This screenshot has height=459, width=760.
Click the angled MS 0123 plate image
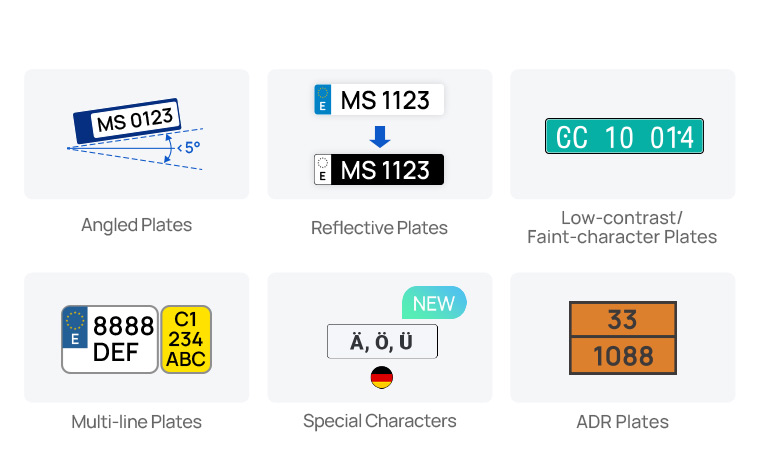click(127, 121)
